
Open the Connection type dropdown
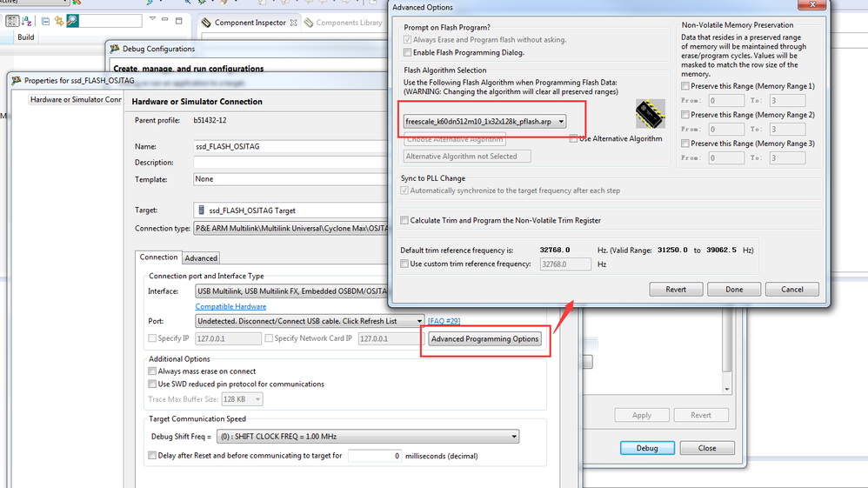290,228
